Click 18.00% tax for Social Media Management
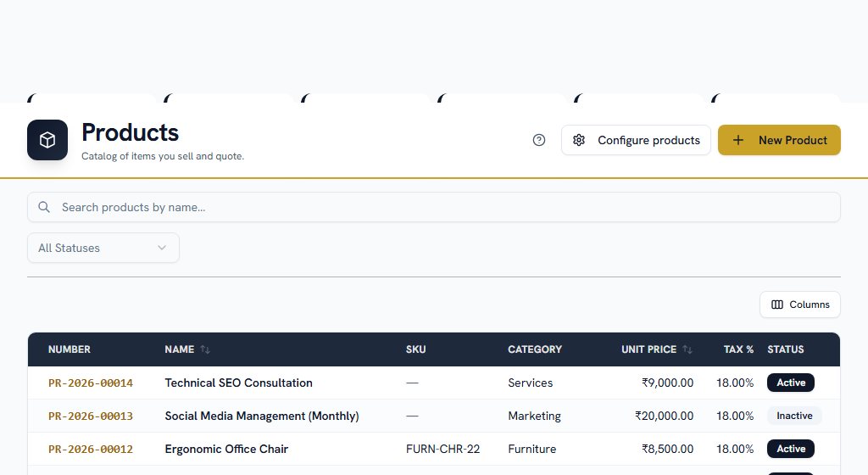Viewport: 868px width, 475px height. coord(735,416)
